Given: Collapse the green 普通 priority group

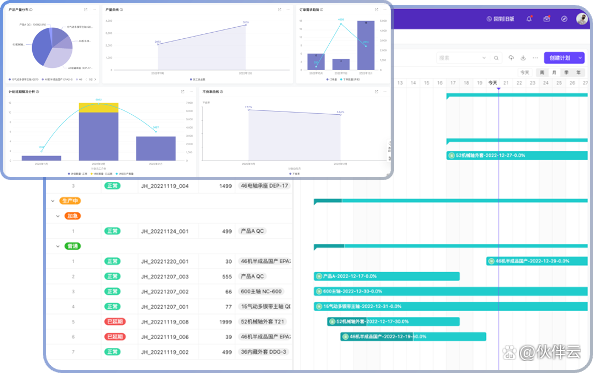Looking at the screenshot, I should [x=58, y=246].
